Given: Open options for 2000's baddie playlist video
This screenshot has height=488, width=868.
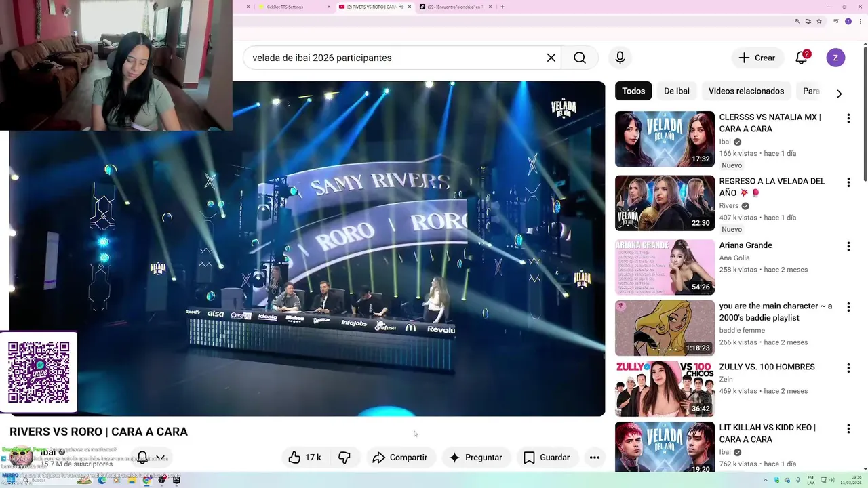Looking at the screenshot, I should [x=848, y=307].
